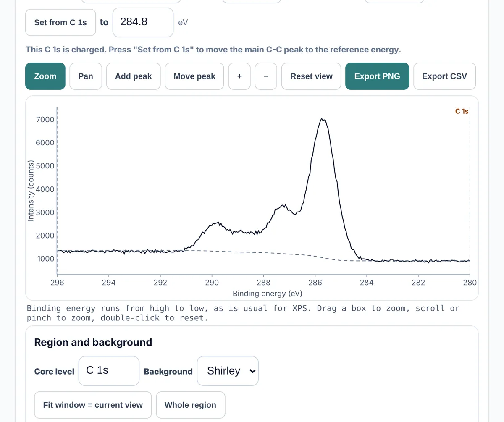This screenshot has width=504, height=422.
Task: Click the 284 binding energy tick label
Action: pos(367,283)
